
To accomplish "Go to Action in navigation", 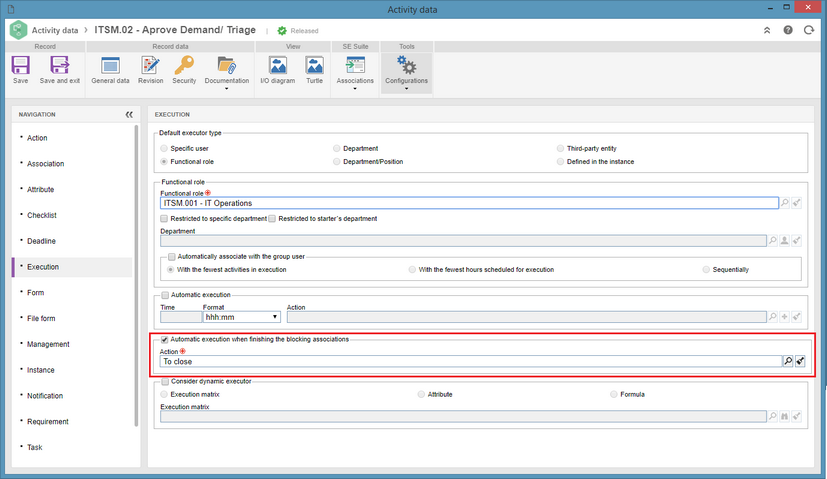I will click(x=37, y=138).
